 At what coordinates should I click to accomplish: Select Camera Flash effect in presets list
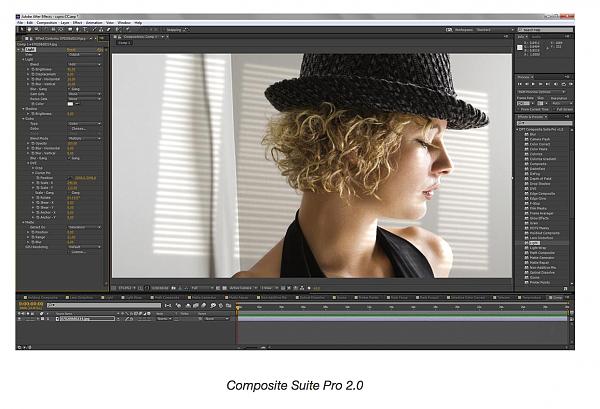pyautogui.click(x=540, y=139)
